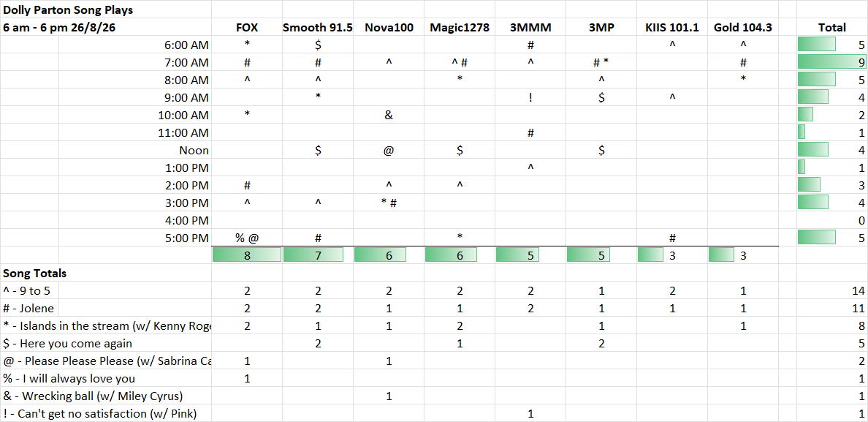Select the 6:00 AM row label
868x422 pixels.
(186, 45)
